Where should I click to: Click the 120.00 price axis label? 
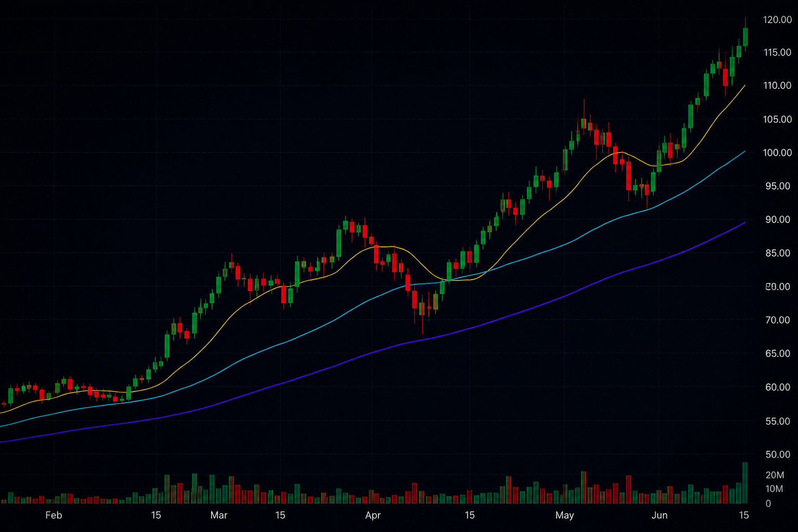pos(777,20)
